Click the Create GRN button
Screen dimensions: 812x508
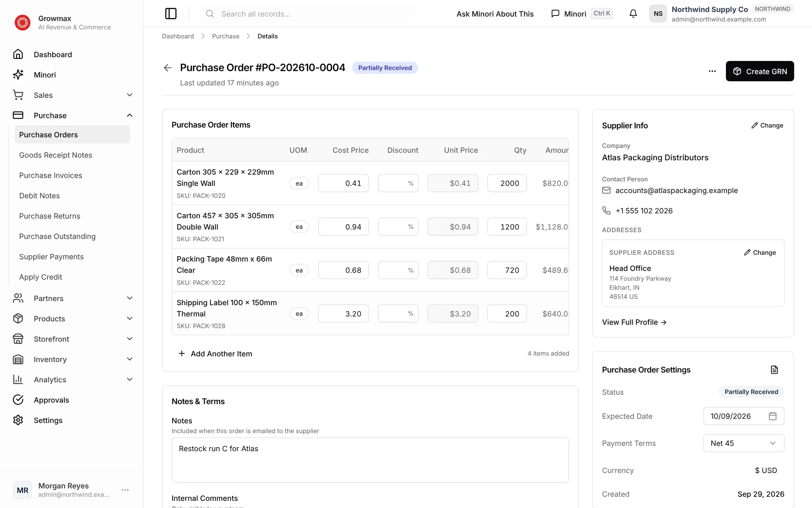click(x=760, y=71)
